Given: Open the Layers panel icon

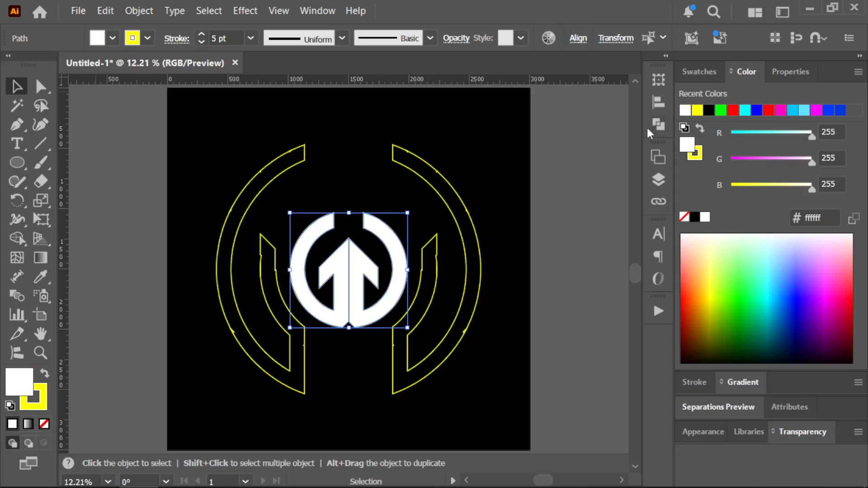Looking at the screenshot, I should coord(658,180).
